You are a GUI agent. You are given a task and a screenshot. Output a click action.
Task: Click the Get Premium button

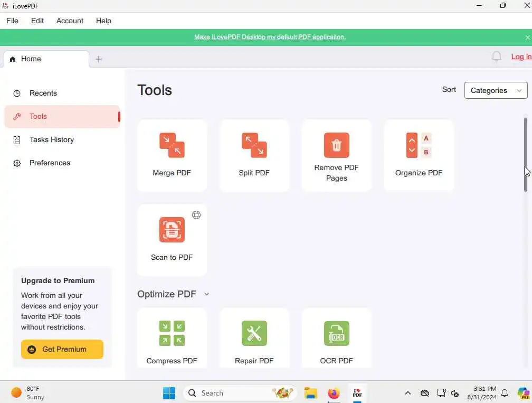(62, 349)
